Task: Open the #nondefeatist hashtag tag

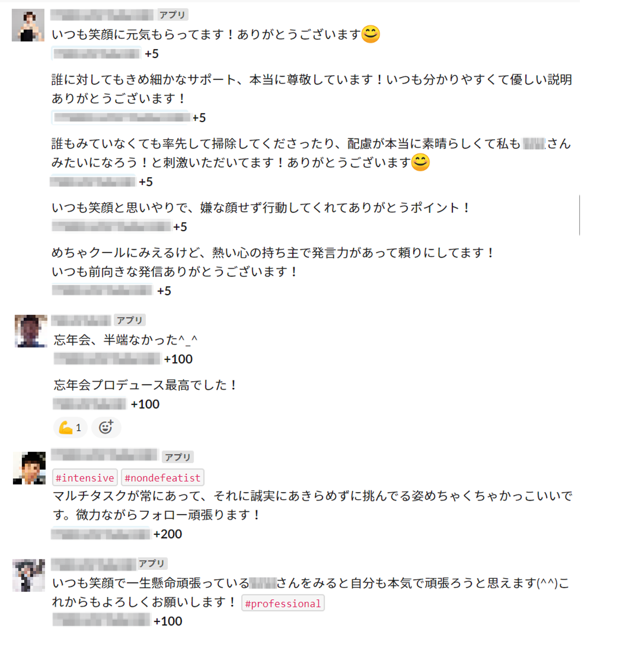Action: [x=162, y=478]
